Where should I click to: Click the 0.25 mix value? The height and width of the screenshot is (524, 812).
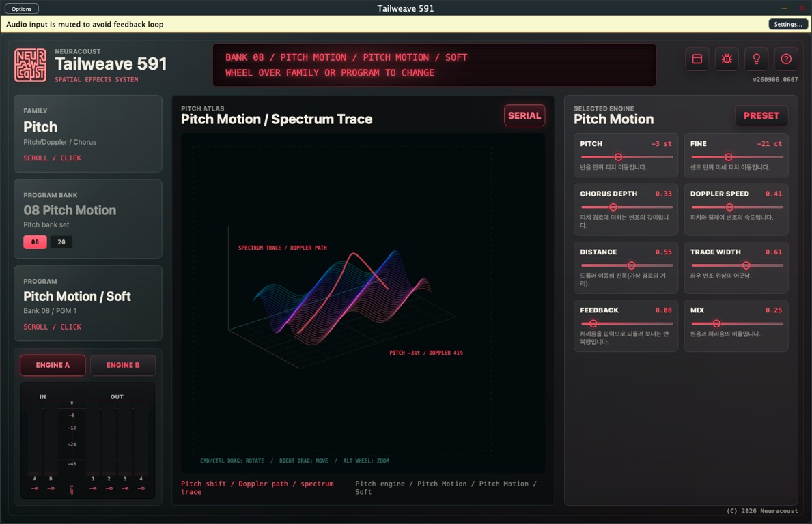(x=774, y=310)
